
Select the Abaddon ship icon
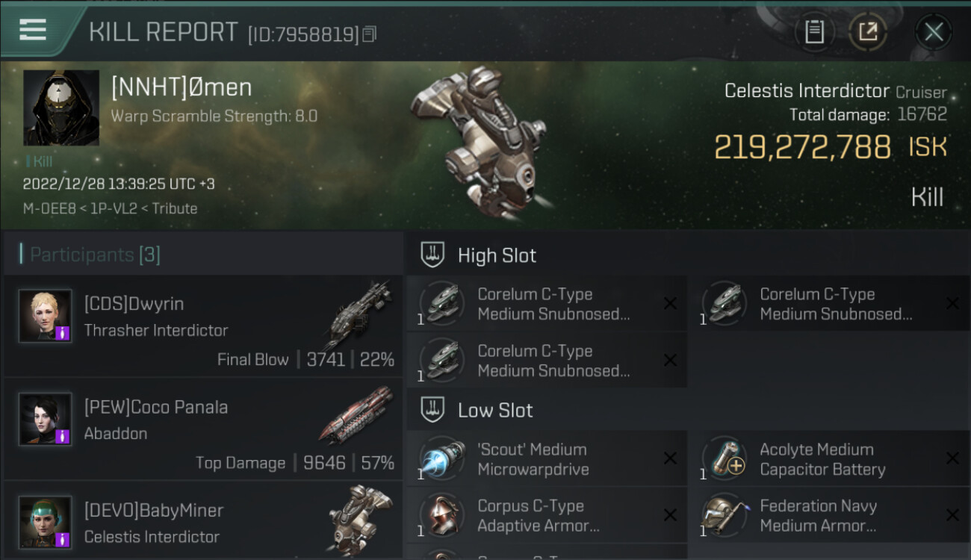click(356, 414)
